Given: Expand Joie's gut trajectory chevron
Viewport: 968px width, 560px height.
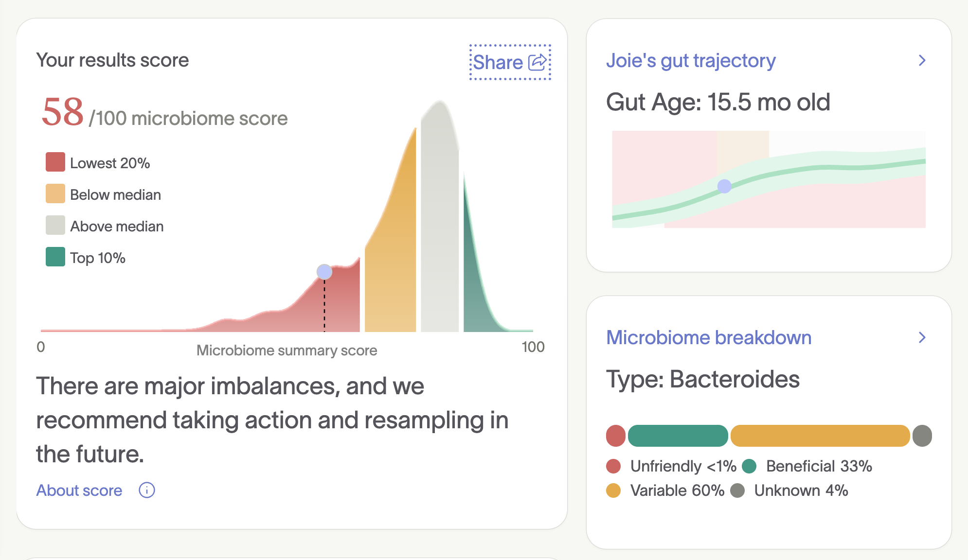Looking at the screenshot, I should [922, 61].
